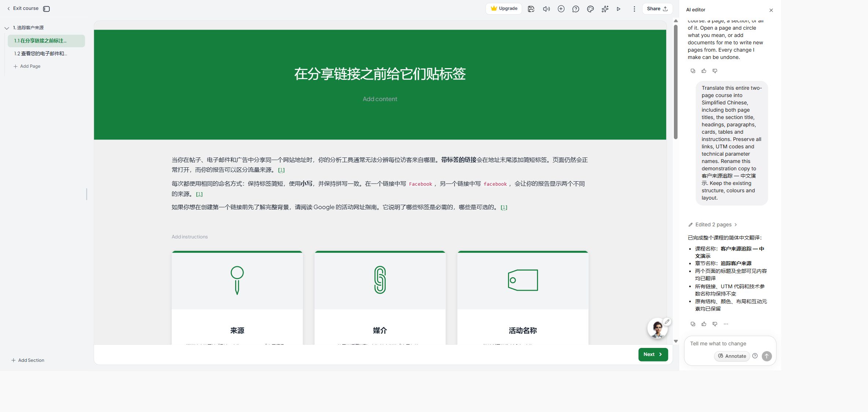
Task: Click help icon beside Annotate
Action: [x=755, y=356]
